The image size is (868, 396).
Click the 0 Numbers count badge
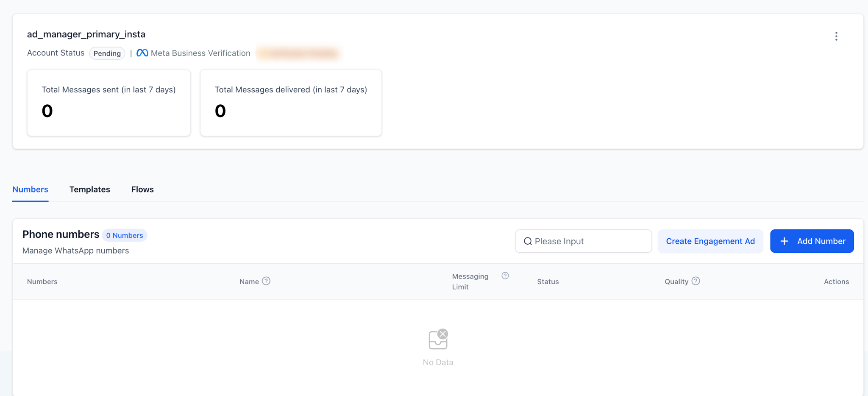(125, 235)
